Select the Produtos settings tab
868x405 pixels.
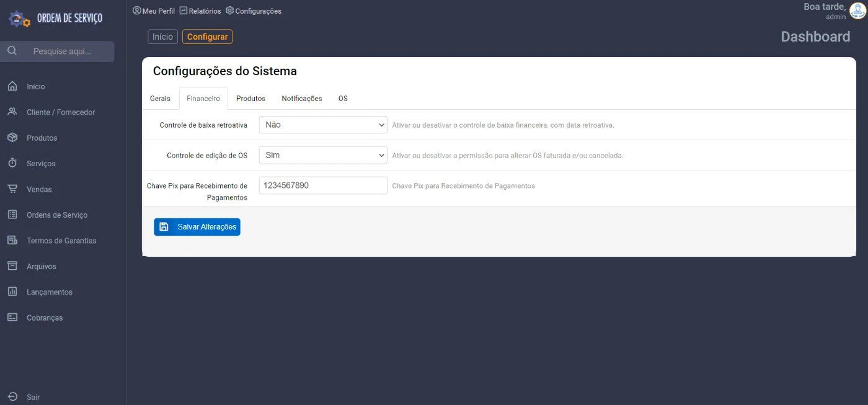250,99
